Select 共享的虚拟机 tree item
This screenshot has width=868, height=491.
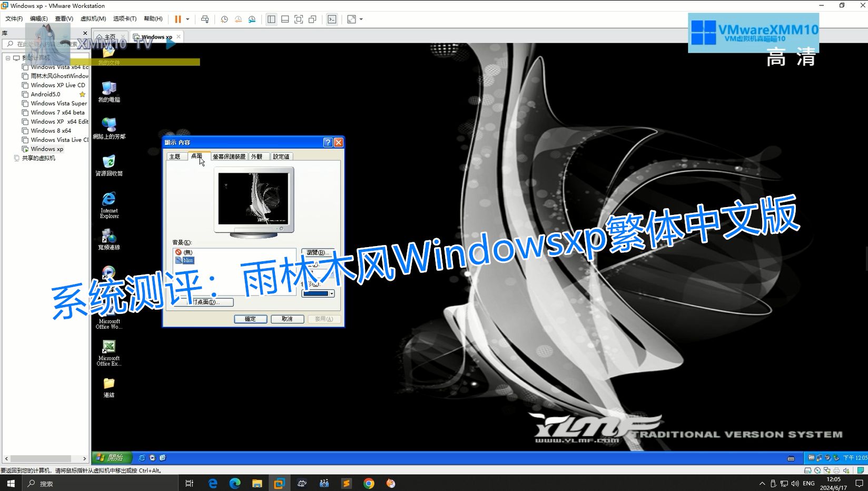(38, 158)
